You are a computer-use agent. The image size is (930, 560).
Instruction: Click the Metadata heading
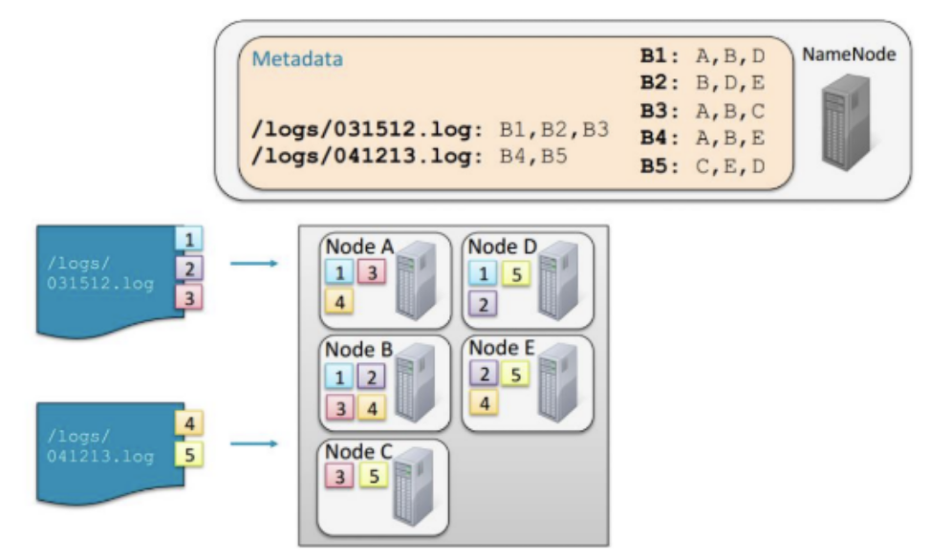(297, 58)
